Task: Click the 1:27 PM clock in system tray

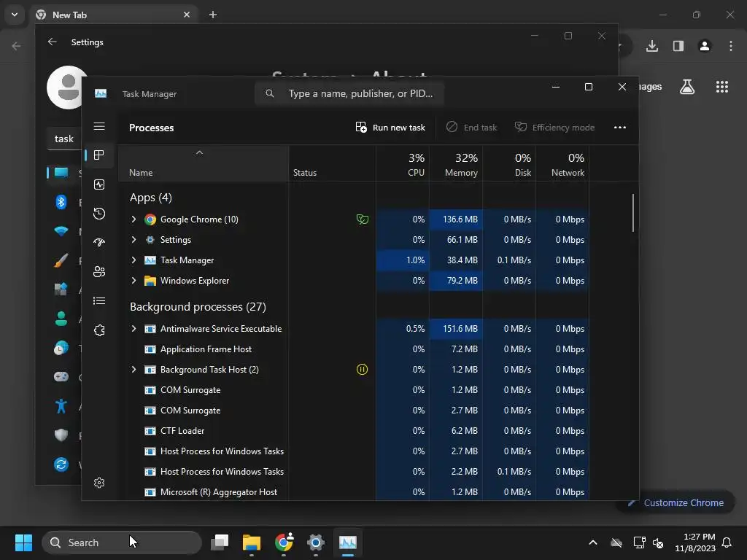Action: (699, 537)
